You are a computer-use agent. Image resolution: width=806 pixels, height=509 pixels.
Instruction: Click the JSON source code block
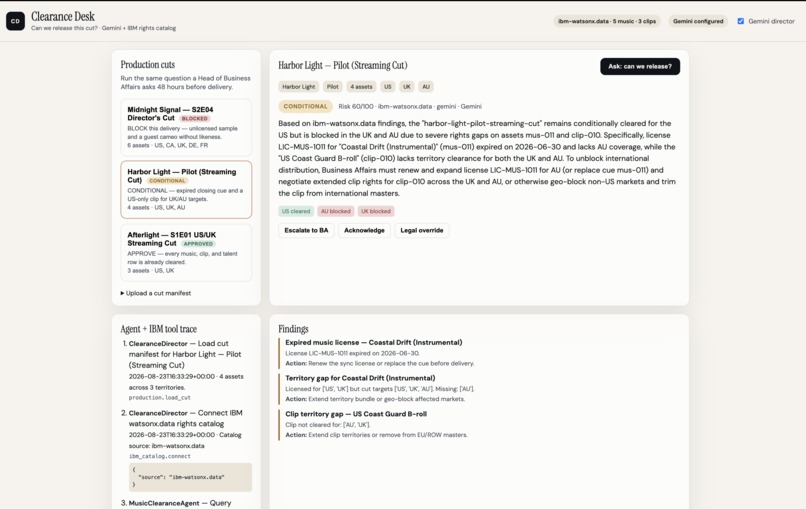(190, 477)
